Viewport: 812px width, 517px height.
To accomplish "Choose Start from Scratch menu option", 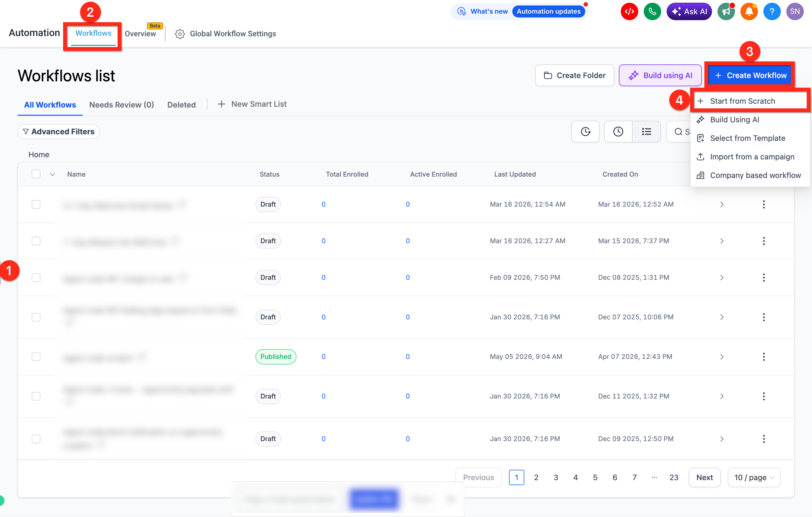I will [750, 101].
